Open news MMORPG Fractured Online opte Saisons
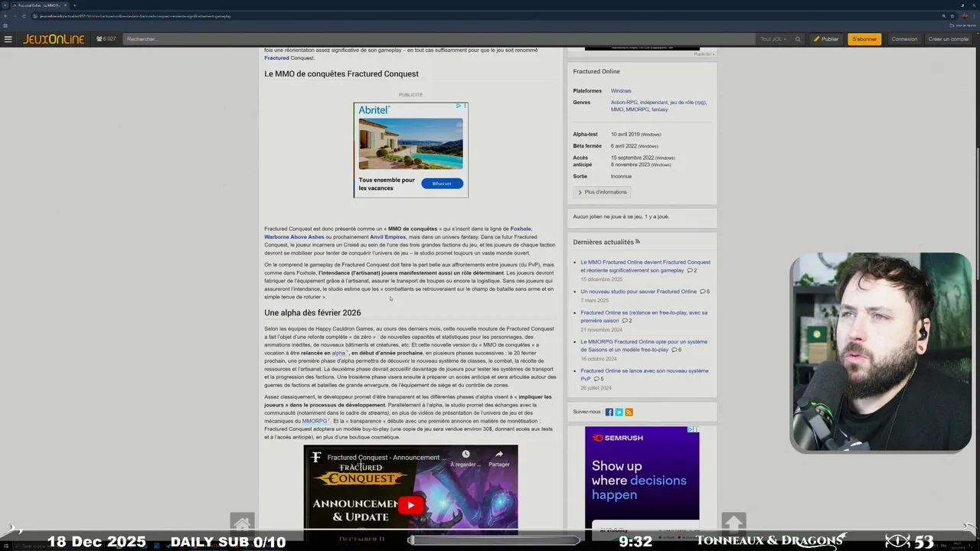This screenshot has width=980, height=551. click(x=644, y=345)
